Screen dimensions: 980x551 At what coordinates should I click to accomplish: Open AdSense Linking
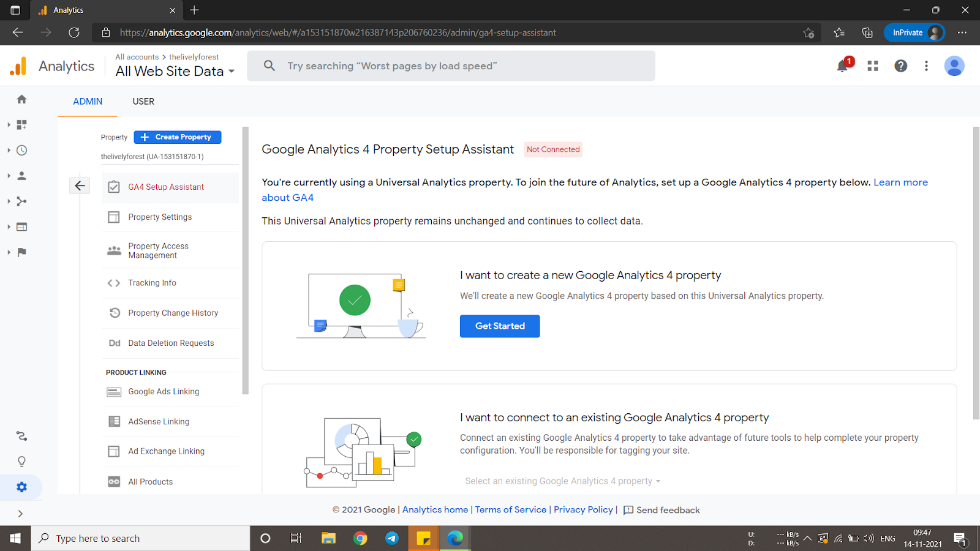(x=170, y=422)
